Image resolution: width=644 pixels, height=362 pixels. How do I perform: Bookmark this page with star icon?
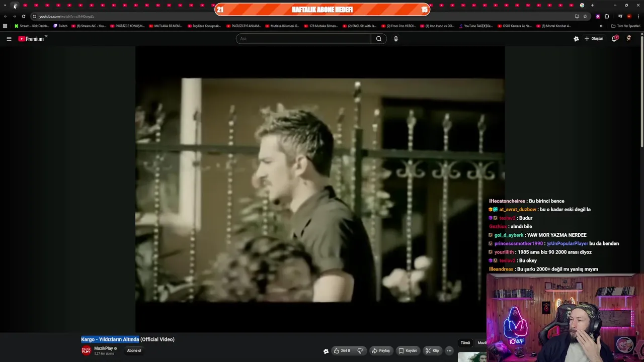click(585, 16)
